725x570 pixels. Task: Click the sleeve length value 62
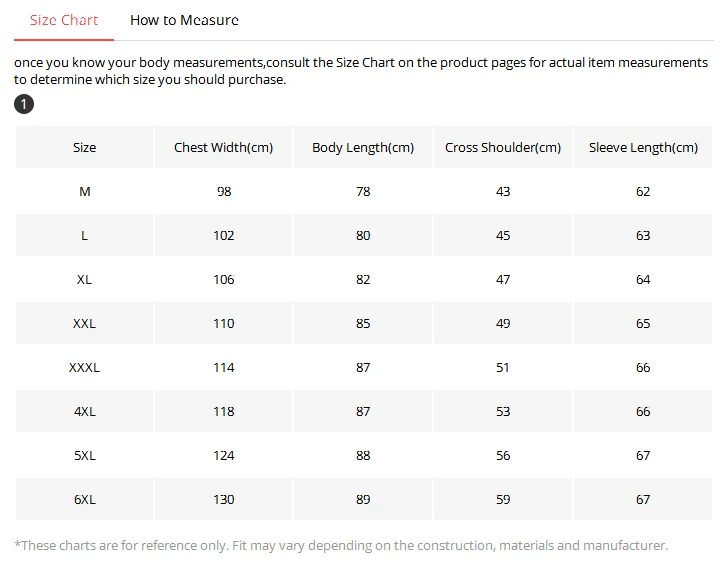point(643,191)
